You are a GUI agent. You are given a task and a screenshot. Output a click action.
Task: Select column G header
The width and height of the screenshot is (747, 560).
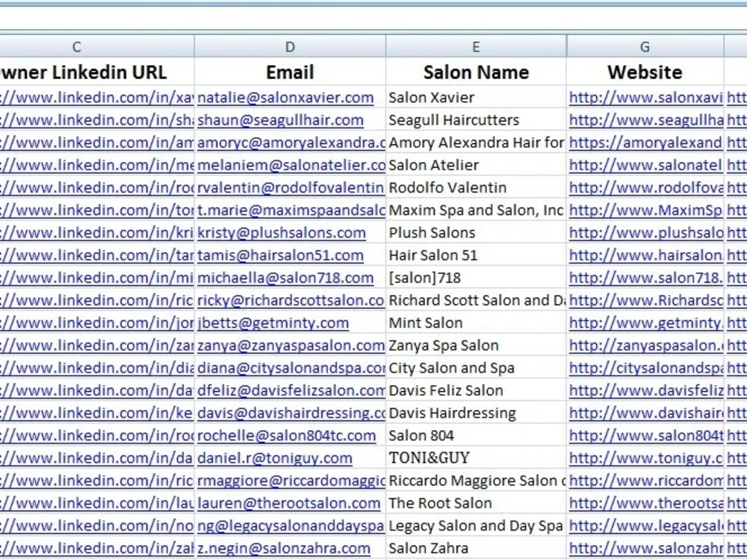coord(645,46)
